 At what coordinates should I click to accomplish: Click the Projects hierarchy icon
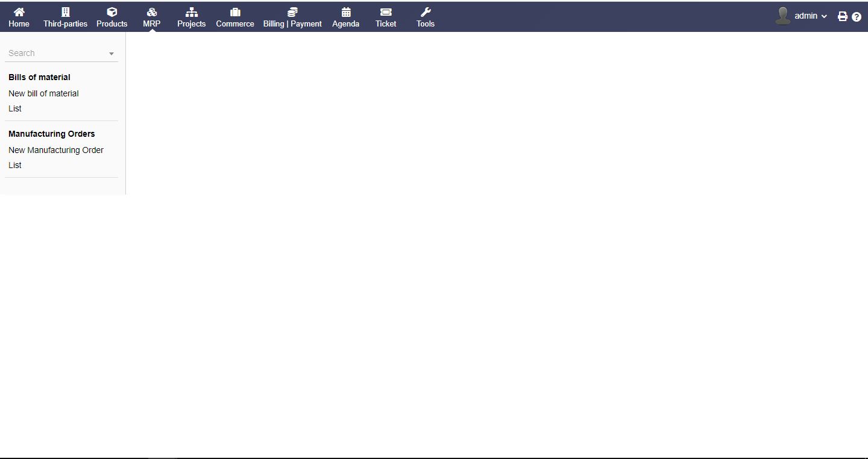(192, 12)
